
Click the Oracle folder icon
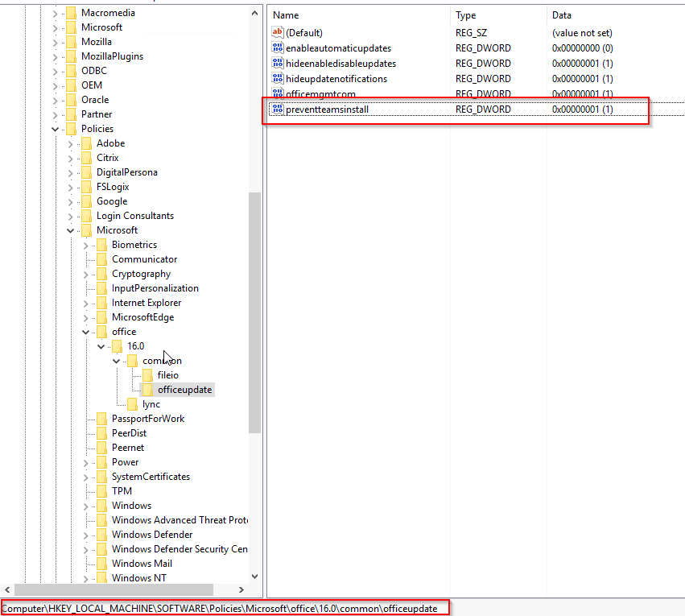tap(71, 100)
